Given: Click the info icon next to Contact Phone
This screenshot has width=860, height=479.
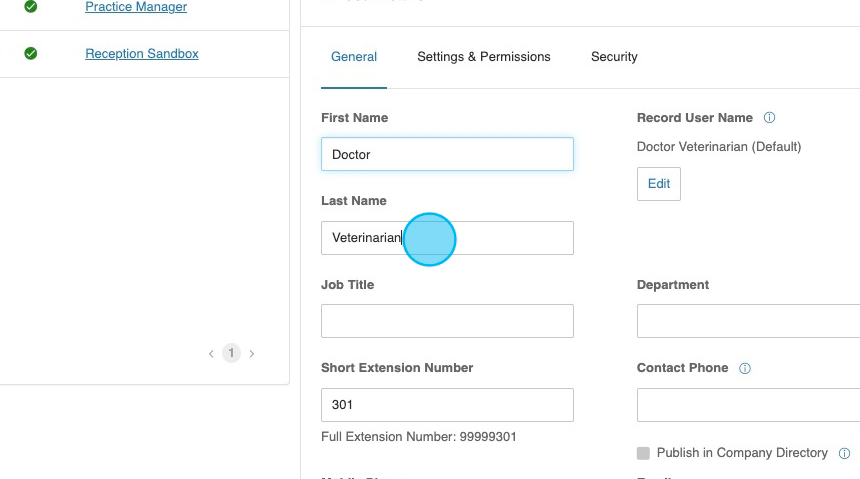Looking at the screenshot, I should (x=744, y=368).
